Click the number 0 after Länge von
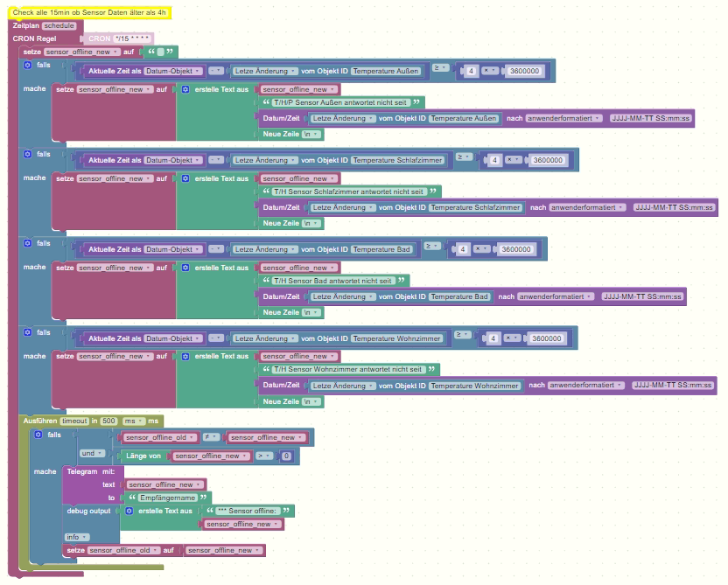 (286, 456)
